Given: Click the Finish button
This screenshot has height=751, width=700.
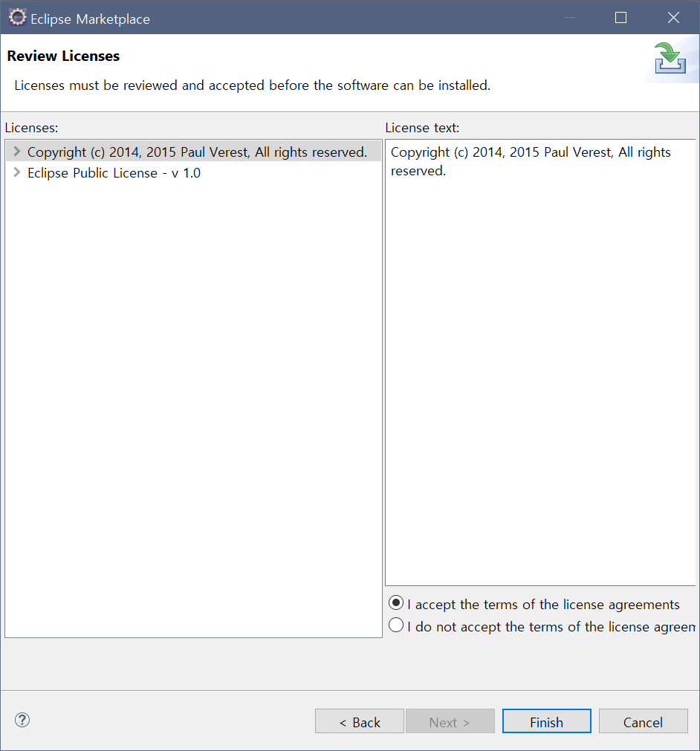Looking at the screenshot, I should (x=547, y=721).
